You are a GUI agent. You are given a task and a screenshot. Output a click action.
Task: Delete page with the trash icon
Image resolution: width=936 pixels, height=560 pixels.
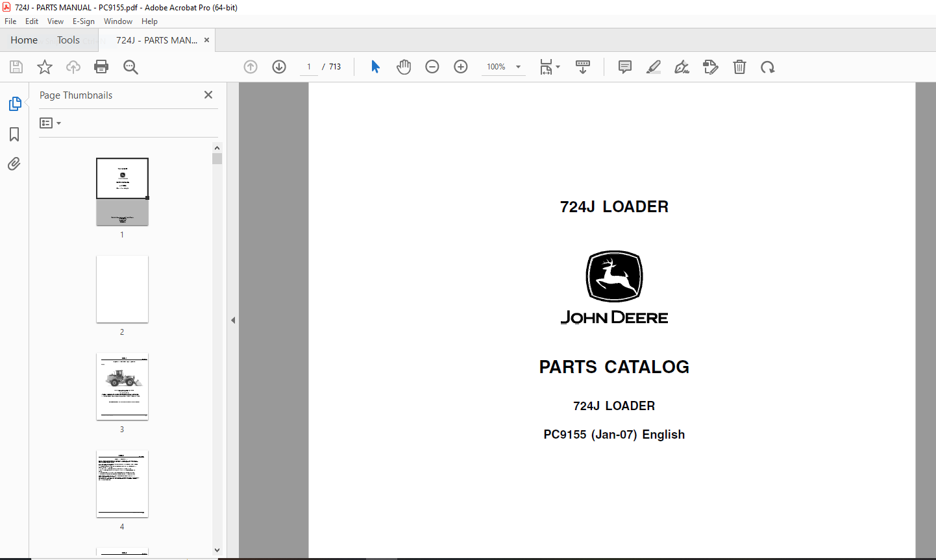pos(739,67)
